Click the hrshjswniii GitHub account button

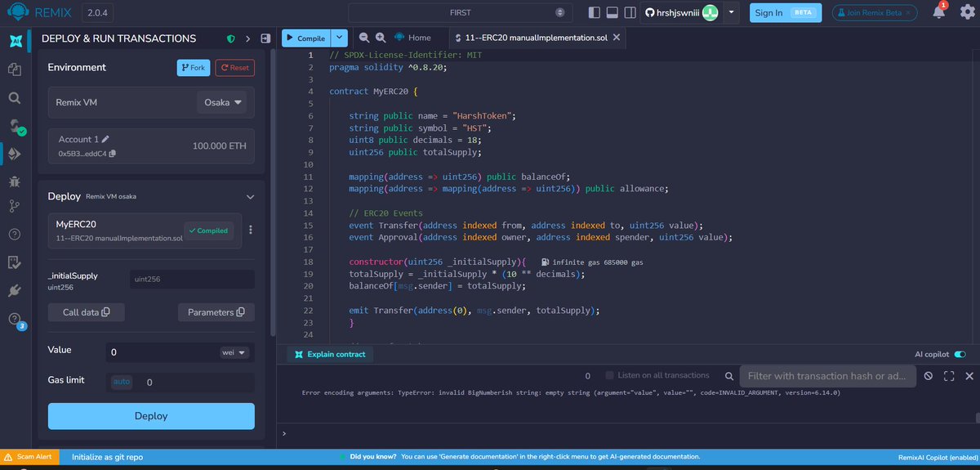(x=682, y=12)
